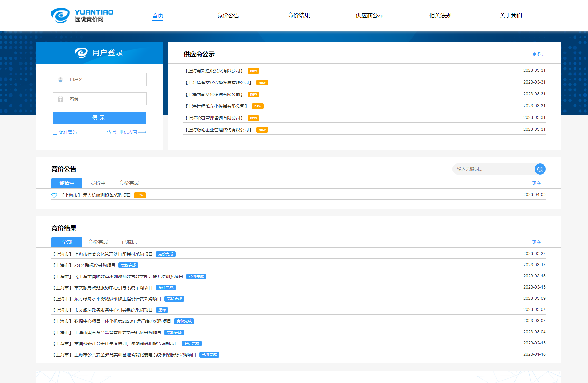Open the ZS-2 酶标仪采购项目 result
Viewport: 588px width, 383px height.
tap(95, 265)
